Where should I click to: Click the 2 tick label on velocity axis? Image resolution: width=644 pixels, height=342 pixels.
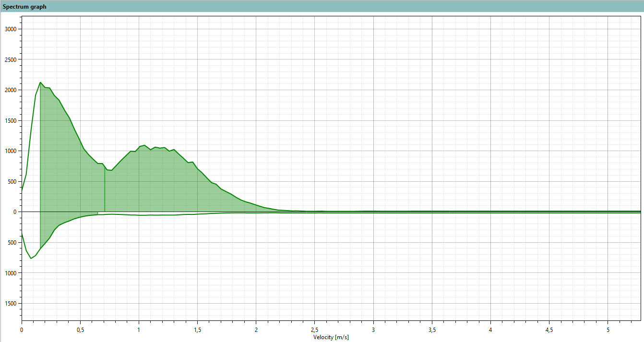coord(256,330)
